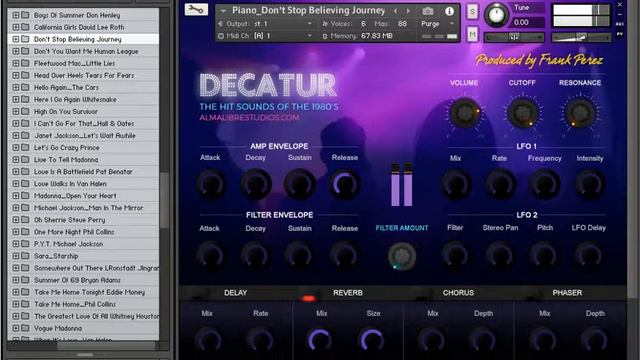Expand Head Over Heels Tears For Fears
The image size is (640, 360).
click(16, 75)
